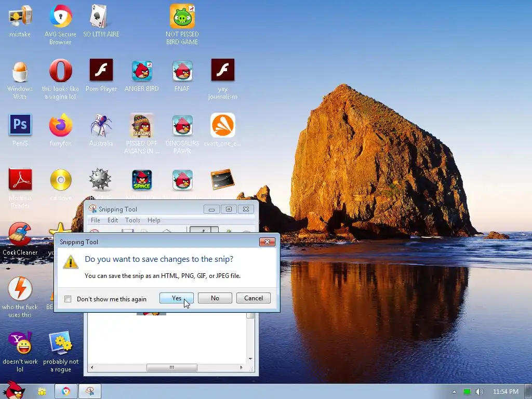
Task: Click the horizontal scrollbar thumb in Snipping Tool
Action: [171, 367]
